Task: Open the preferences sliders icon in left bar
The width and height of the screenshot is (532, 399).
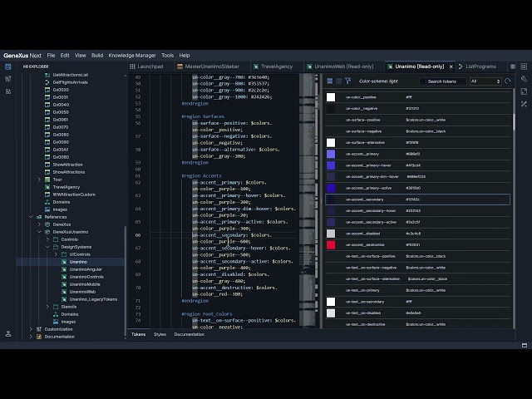Action: (8, 79)
